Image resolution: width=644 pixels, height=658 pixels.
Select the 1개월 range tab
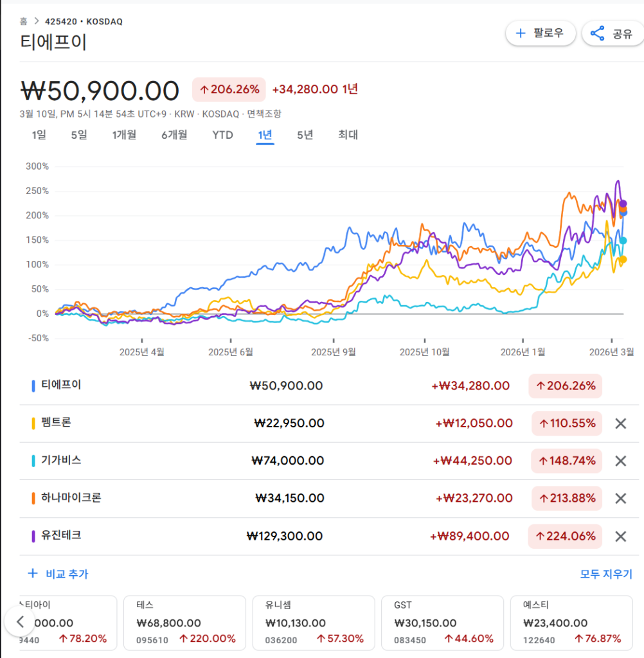[x=124, y=135]
